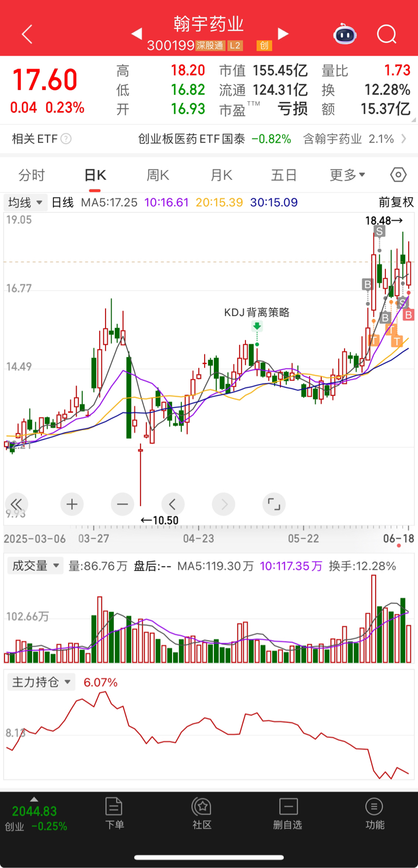Expand quote details corner triangle
Screen dimensions: 418x868
(414, 119)
